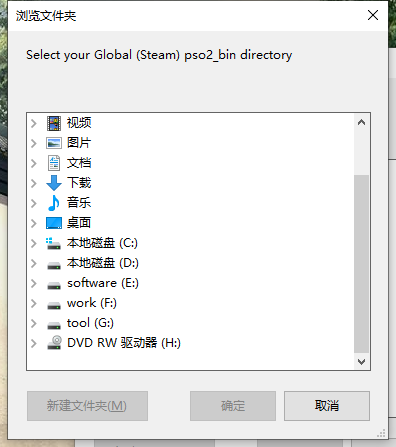
Task: Select 本地磁盘 (D:) text in tree
Action: 103,263
